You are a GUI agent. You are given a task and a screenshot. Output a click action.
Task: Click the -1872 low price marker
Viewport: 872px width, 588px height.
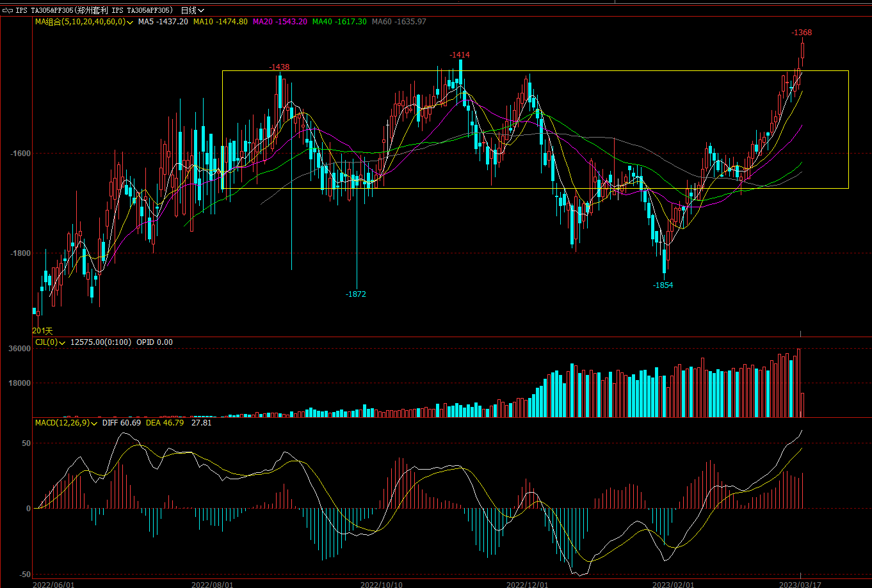pos(355,294)
